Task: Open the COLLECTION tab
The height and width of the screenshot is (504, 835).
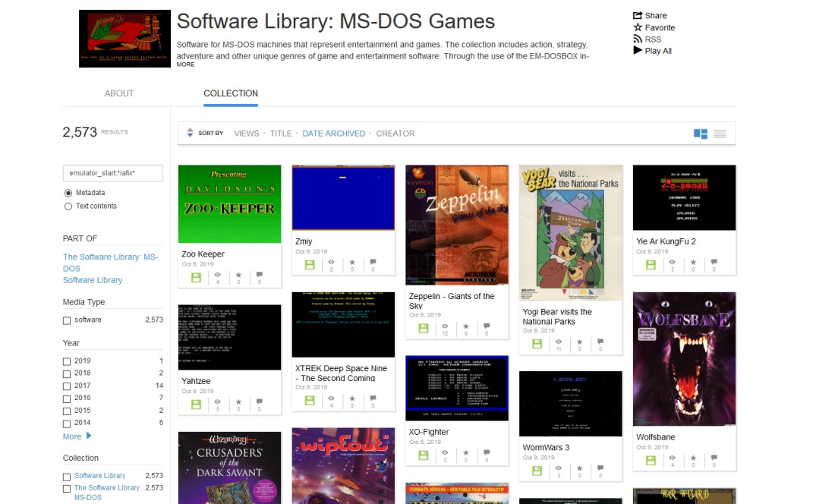Action: 231,93
